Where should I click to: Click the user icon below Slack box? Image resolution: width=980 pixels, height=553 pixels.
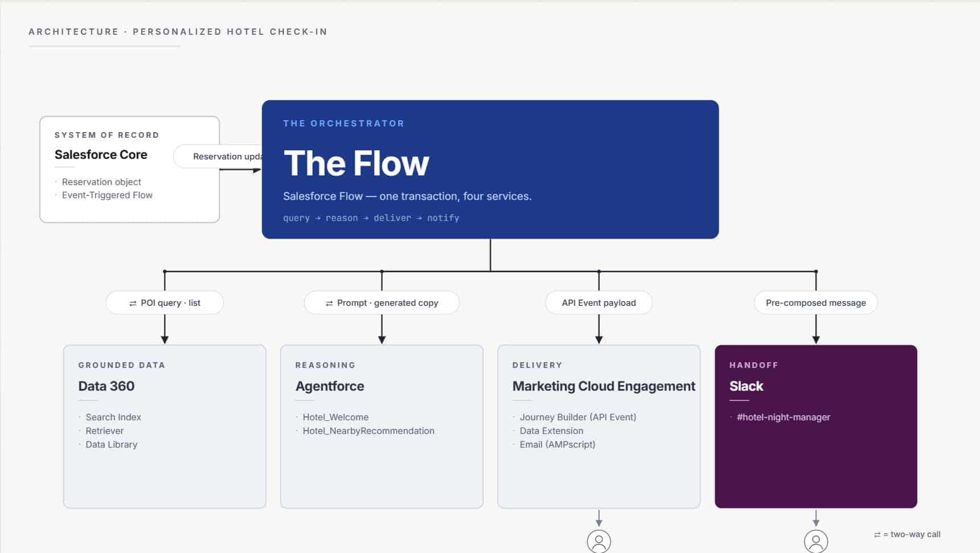tap(815, 541)
